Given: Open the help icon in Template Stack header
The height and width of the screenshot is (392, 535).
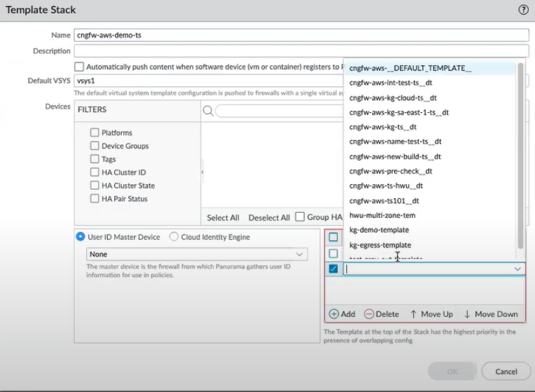Looking at the screenshot, I should coord(523,9).
